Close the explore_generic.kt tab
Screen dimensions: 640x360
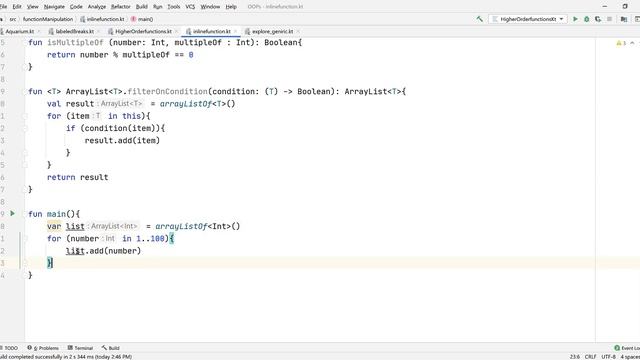[x=298, y=31]
